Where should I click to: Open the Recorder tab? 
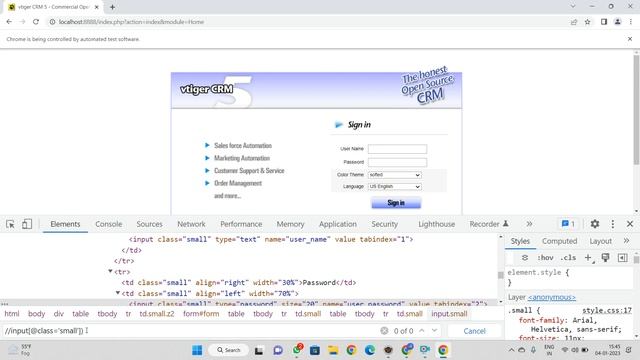point(489,224)
